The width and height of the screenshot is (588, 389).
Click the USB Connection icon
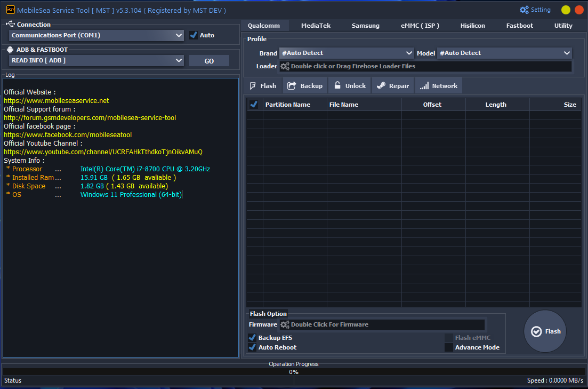click(x=10, y=25)
